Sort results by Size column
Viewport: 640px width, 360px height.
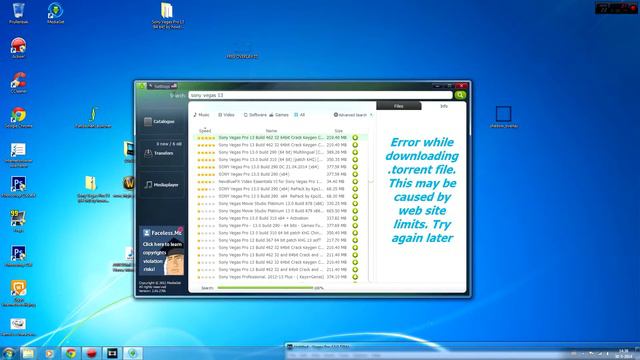point(338,131)
